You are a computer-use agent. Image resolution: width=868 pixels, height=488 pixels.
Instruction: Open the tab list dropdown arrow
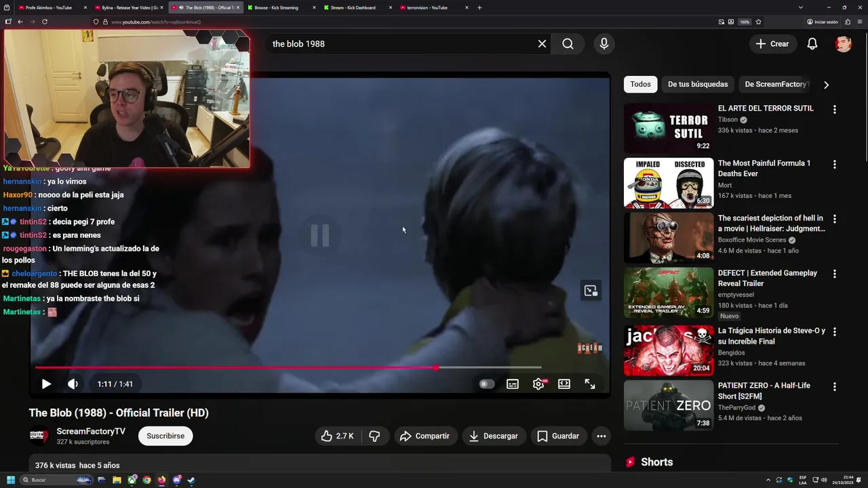pos(801,7)
